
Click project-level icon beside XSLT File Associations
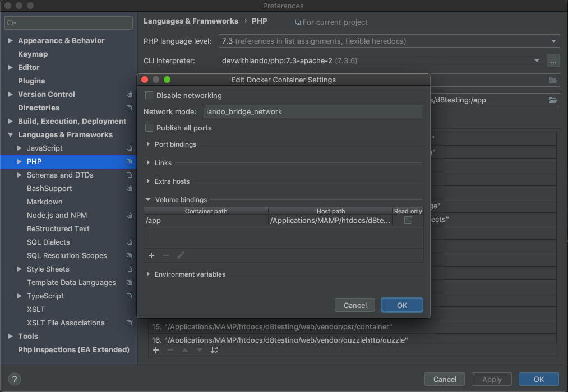[x=129, y=323]
